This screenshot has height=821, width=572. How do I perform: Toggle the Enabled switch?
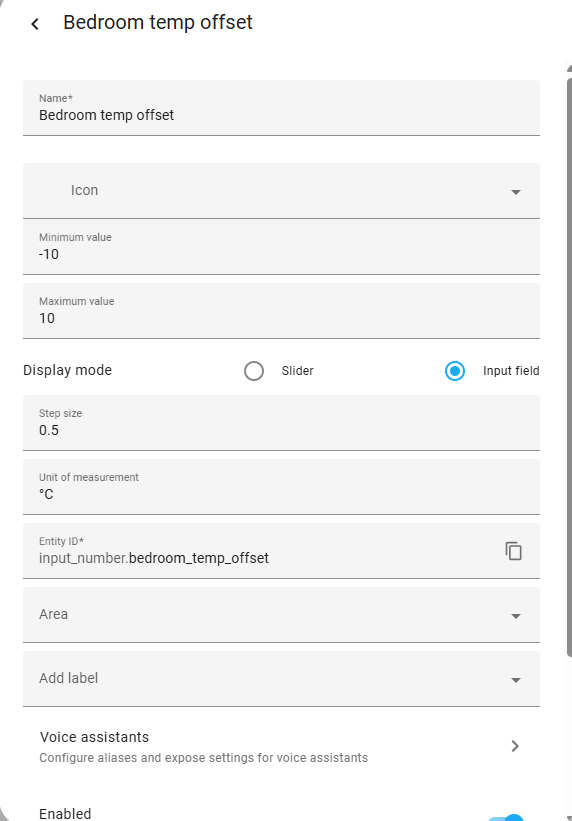[x=506, y=817]
